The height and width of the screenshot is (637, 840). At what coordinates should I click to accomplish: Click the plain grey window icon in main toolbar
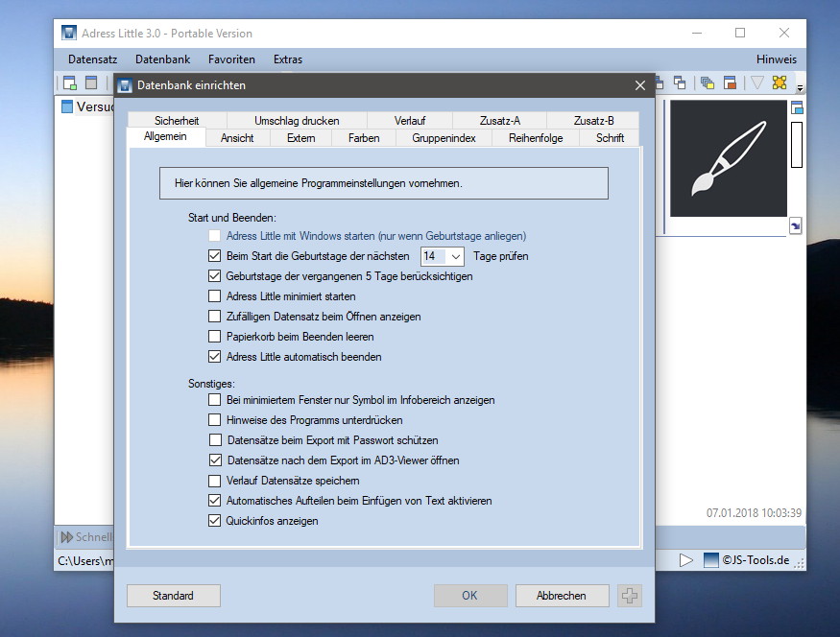[91, 83]
